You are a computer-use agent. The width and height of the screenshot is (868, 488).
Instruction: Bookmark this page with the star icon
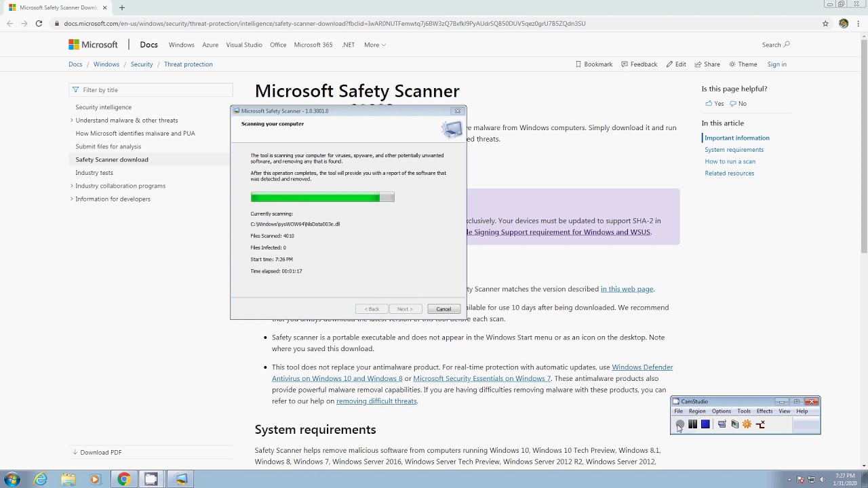(825, 23)
